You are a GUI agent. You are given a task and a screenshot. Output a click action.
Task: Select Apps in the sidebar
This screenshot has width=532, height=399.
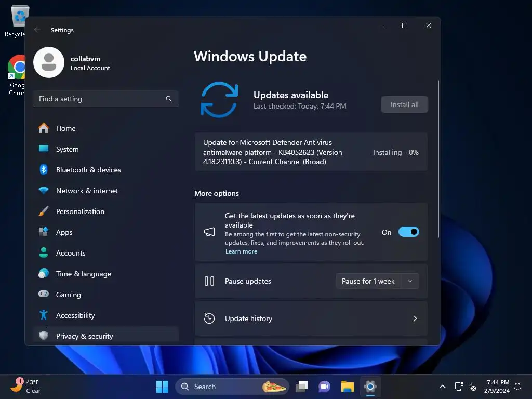coord(106,232)
